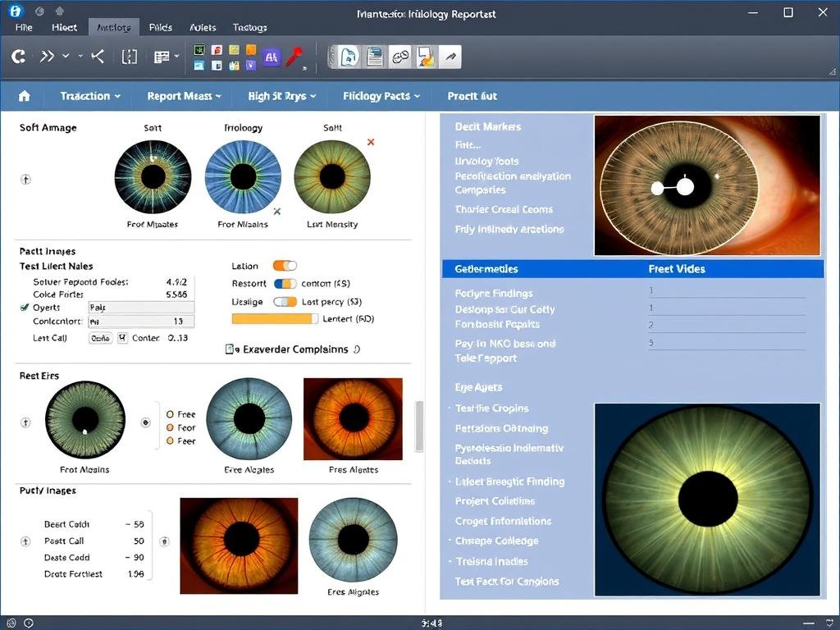Click the orange page export icon
This screenshot has height=630, width=840.
[426, 57]
